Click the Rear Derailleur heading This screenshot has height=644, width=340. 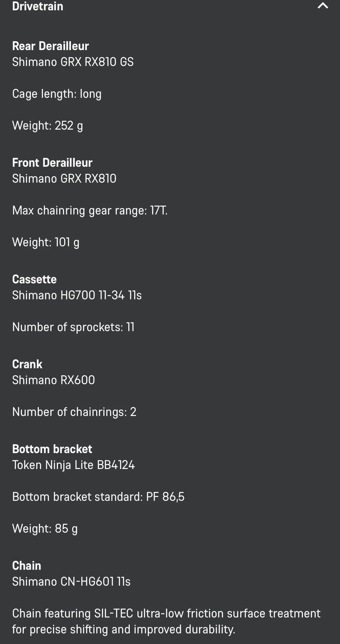(50, 46)
